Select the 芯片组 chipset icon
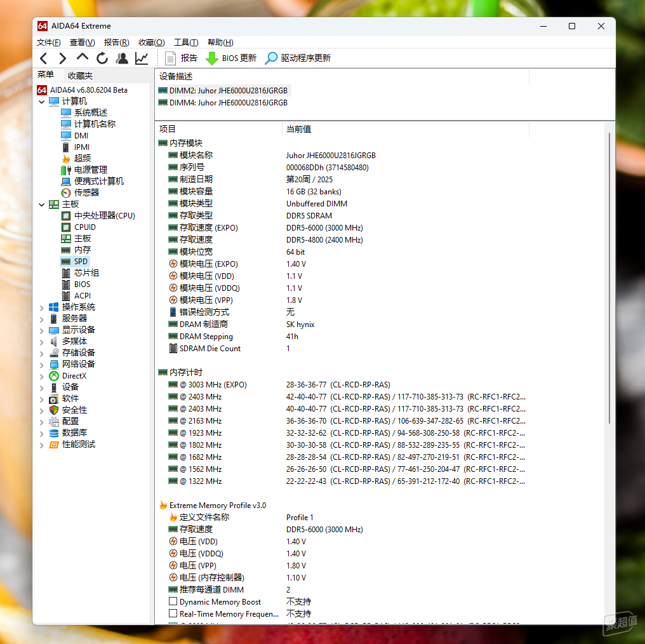645x644 pixels. [66, 273]
